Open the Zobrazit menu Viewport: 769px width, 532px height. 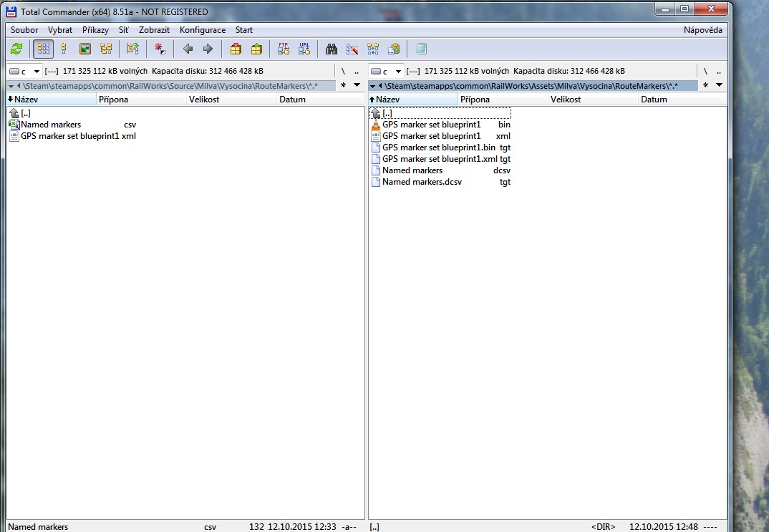pyautogui.click(x=154, y=30)
